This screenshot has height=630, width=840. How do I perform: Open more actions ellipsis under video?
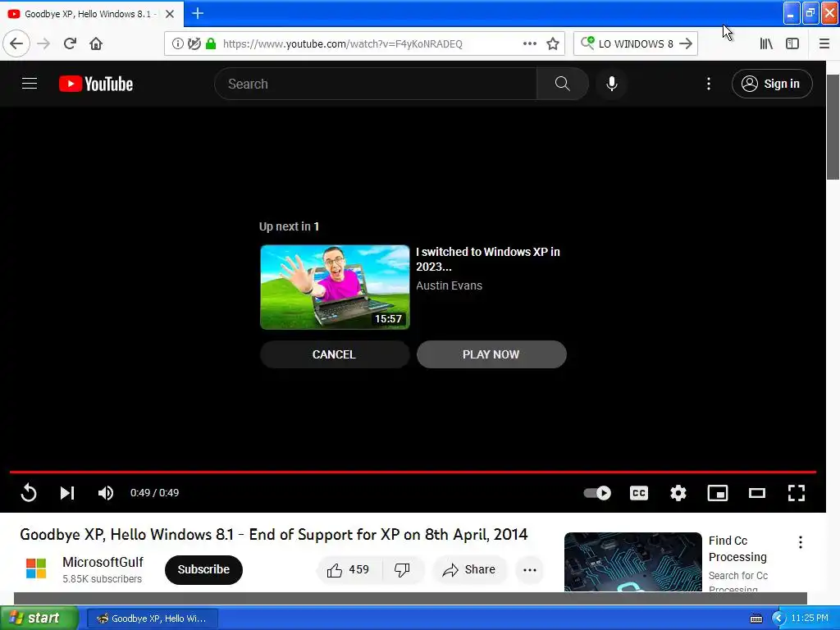pyautogui.click(x=530, y=569)
